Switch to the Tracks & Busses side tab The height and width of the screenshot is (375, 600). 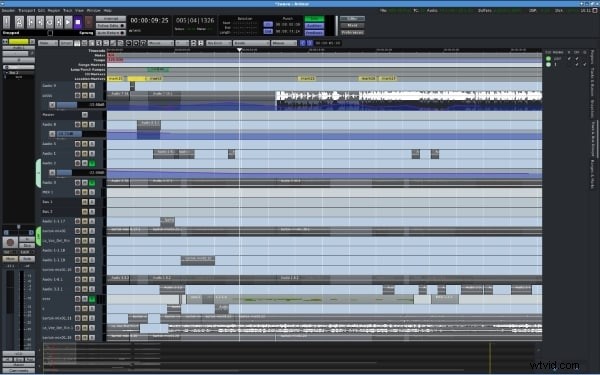pos(592,82)
